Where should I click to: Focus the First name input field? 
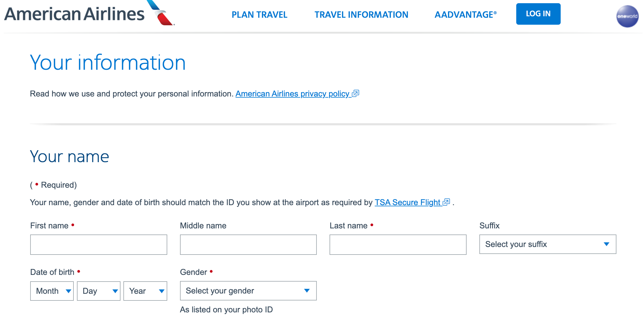tap(98, 245)
